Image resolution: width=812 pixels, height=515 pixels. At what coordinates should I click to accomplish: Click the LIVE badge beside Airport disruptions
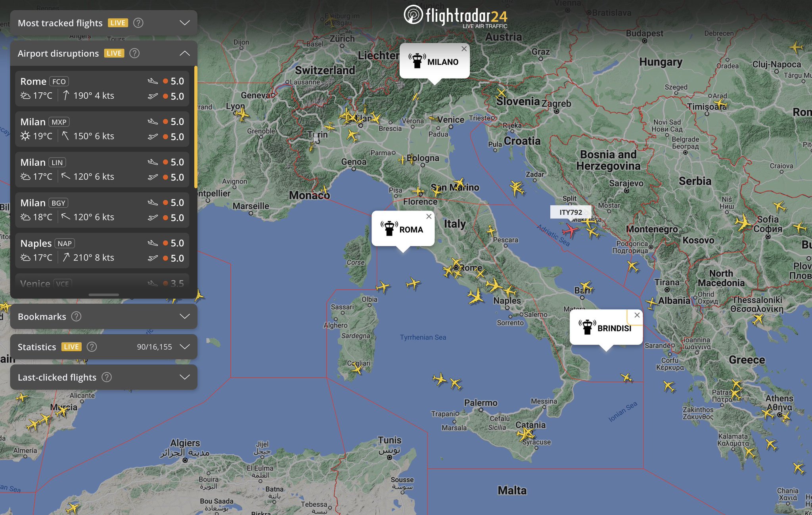tap(114, 53)
